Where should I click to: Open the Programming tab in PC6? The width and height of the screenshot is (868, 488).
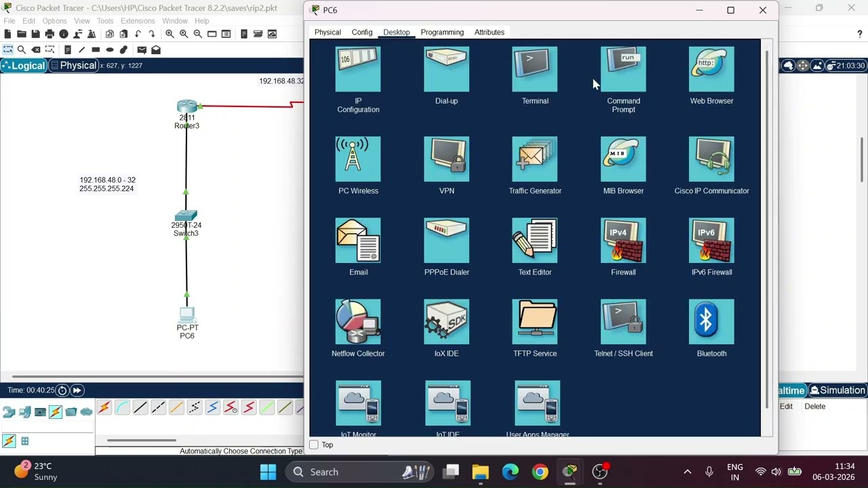pyautogui.click(x=442, y=32)
